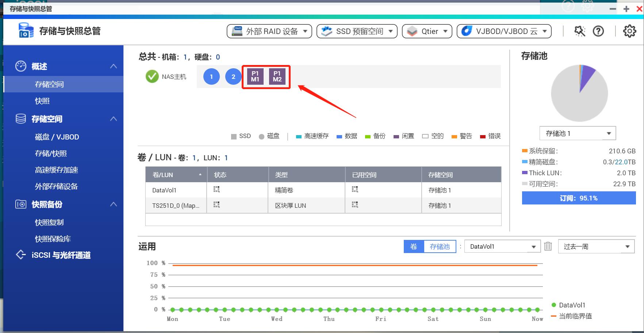This screenshot has width=644, height=333.
Task: Click the 订阅 95.1% capacity bar
Action: 579,198
